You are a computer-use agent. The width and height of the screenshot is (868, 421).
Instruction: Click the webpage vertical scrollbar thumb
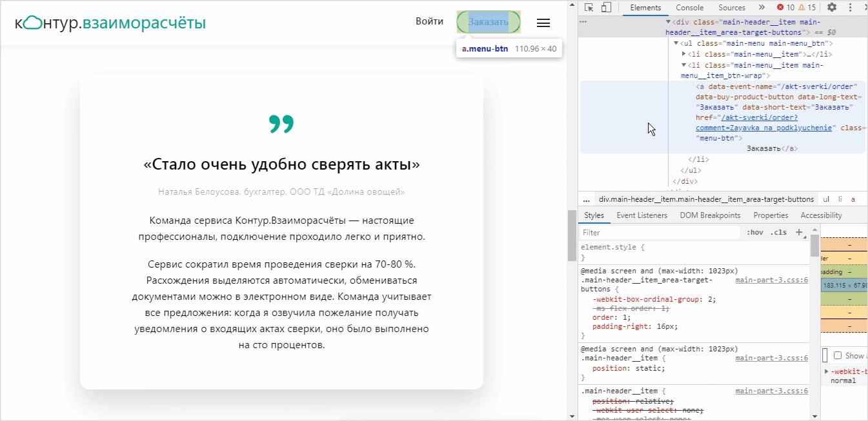click(572, 235)
